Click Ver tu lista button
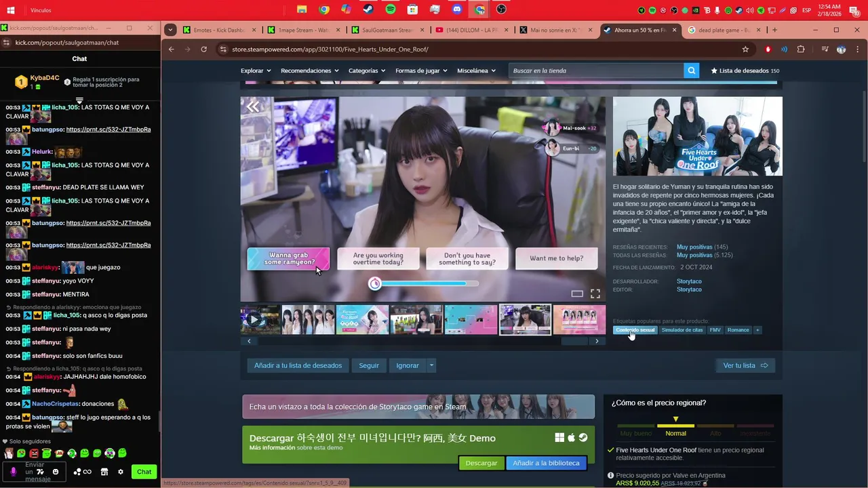The height and width of the screenshot is (488, 868). (745, 365)
